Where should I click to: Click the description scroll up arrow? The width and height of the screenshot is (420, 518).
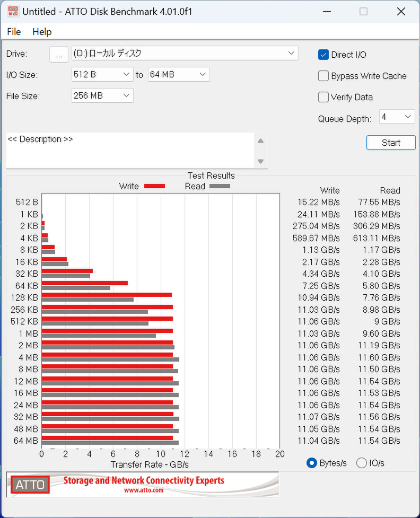[x=261, y=141]
